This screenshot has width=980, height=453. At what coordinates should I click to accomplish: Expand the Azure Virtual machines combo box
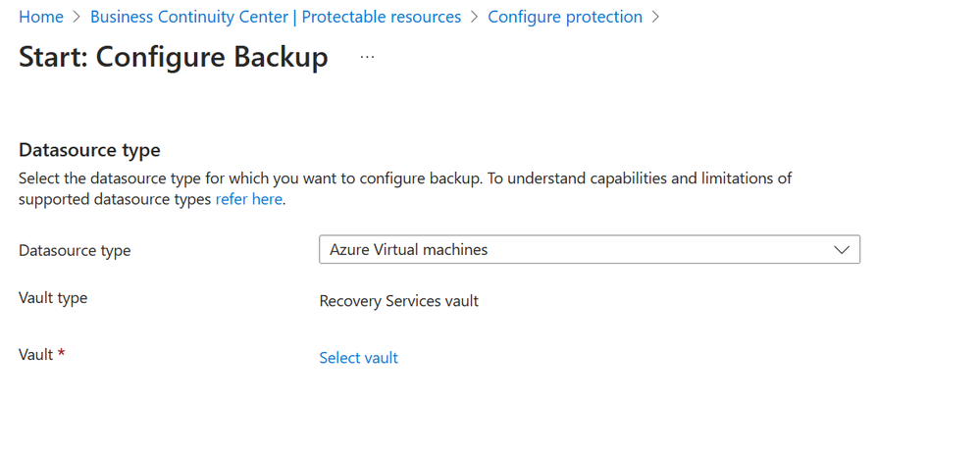tap(590, 249)
